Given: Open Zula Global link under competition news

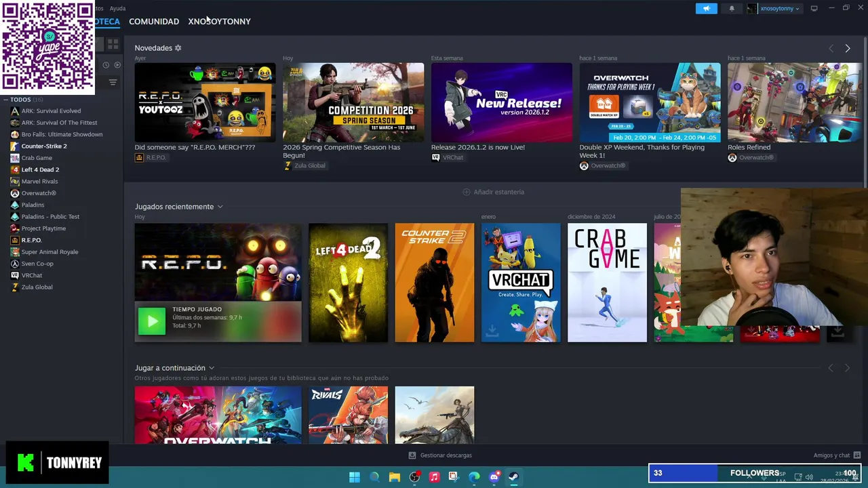Looking at the screenshot, I should point(309,165).
